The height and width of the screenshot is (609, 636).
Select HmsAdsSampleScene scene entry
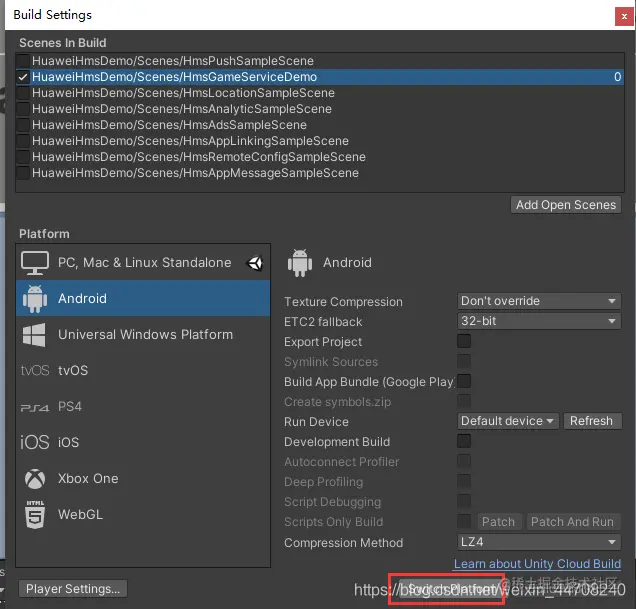320,125
